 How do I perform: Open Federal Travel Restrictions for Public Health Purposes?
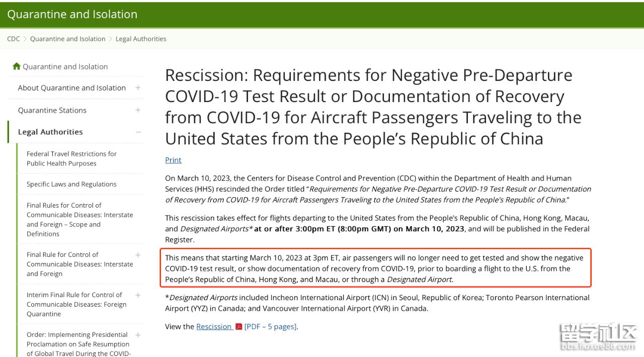point(71,158)
